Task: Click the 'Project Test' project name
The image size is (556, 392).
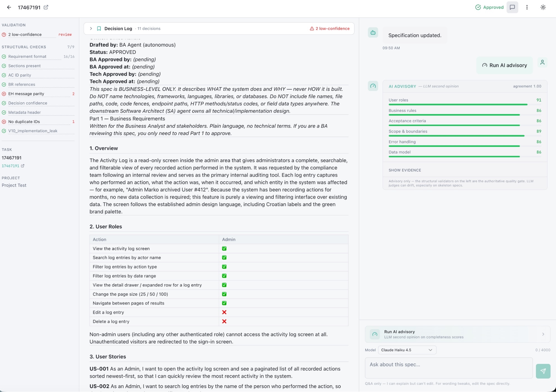Action: (x=14, y=186)
